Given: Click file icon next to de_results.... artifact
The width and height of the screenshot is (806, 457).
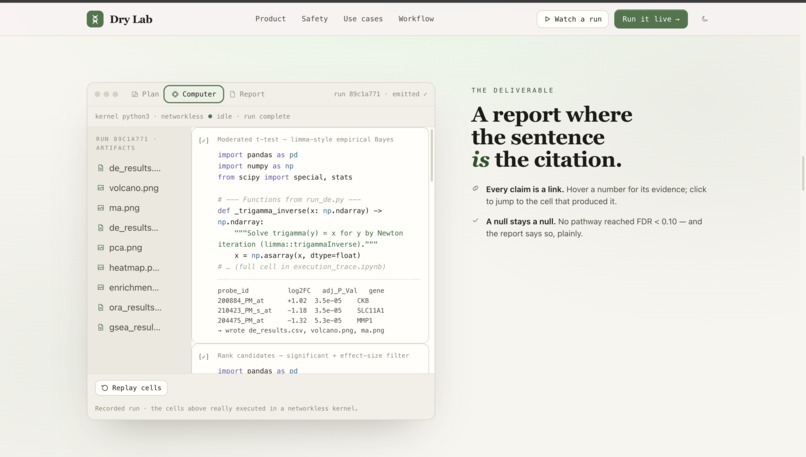Looking at the screenshot, I should [101, 168].
